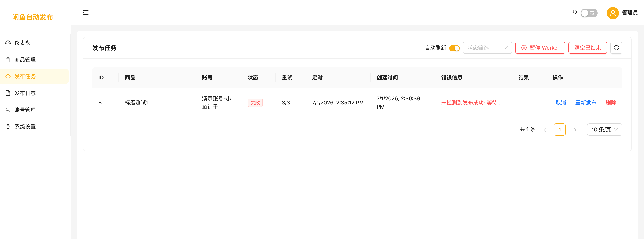Click 重新发布 for task 8
This screenshot has height=239, width=644.
(586, 103)
